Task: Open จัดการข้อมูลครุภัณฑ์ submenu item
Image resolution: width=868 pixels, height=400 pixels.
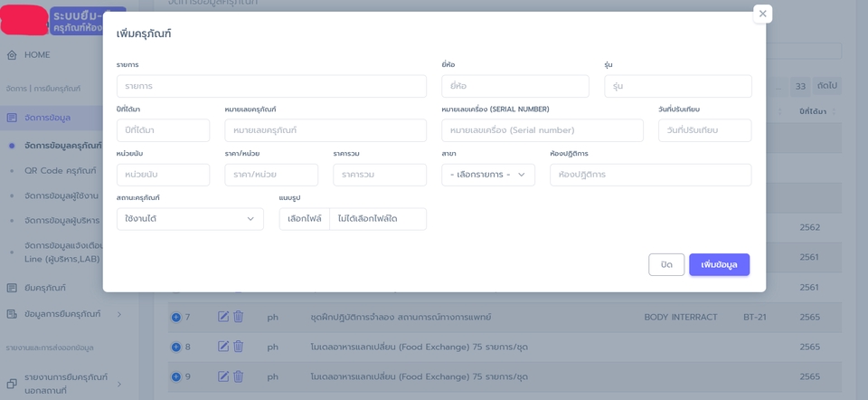Action: pos(63,146)
